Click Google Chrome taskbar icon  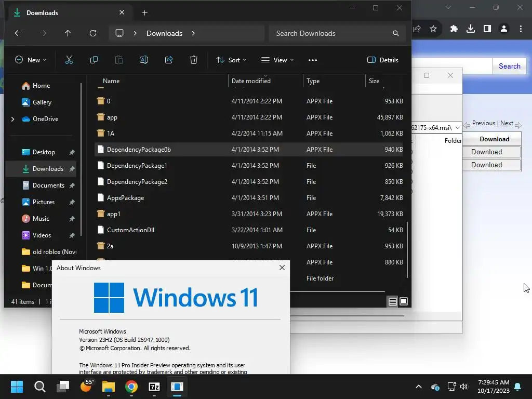pos(131,387)
